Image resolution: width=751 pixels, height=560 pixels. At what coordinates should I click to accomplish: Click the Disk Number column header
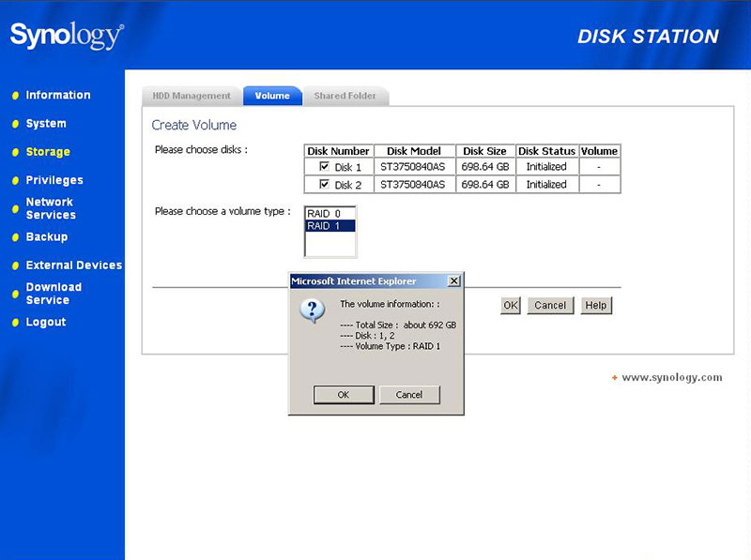(x=339, y=151)
